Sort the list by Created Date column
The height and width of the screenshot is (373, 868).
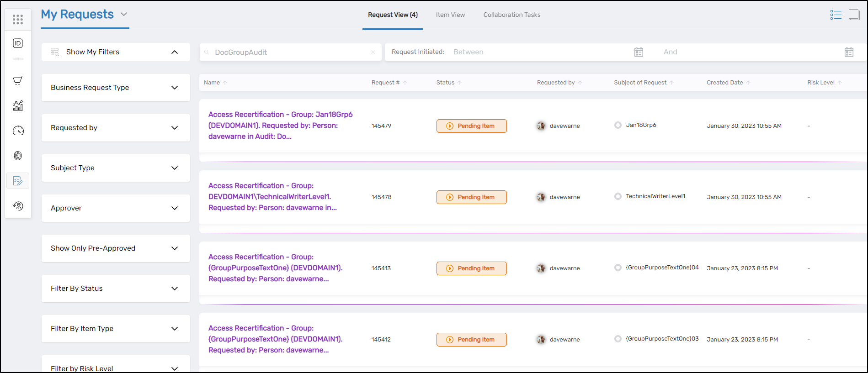pyautogui.click(x=724, y=83)
